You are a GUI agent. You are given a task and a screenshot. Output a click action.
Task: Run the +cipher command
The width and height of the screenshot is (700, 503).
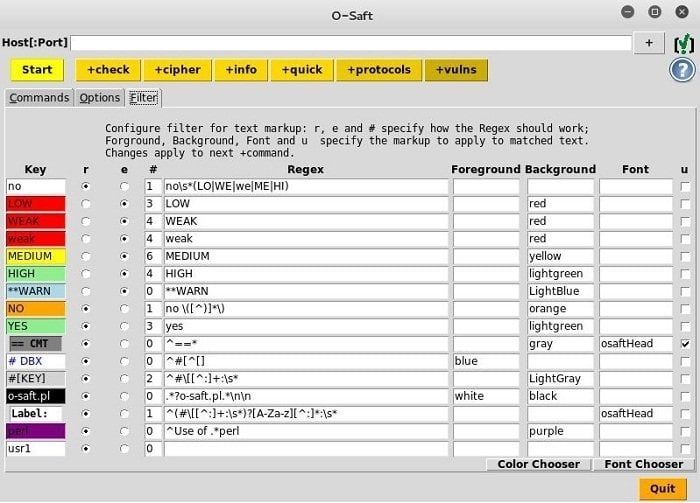[177, 70]
